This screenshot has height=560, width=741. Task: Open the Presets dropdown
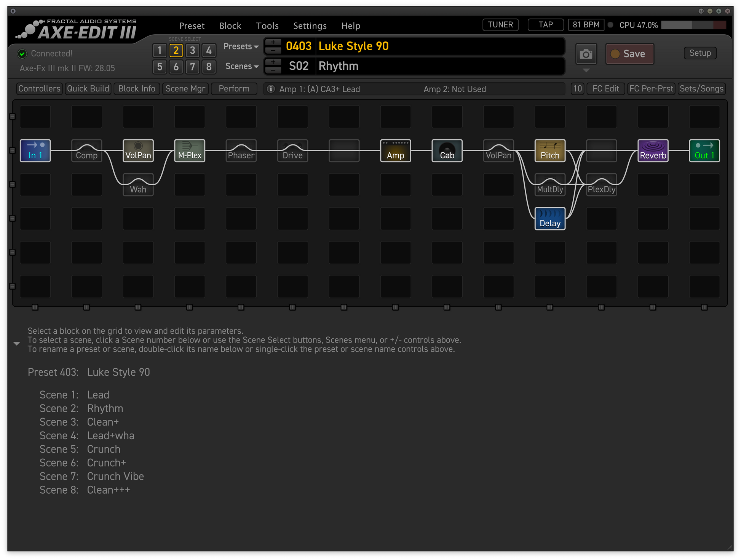tap(241, 46)
